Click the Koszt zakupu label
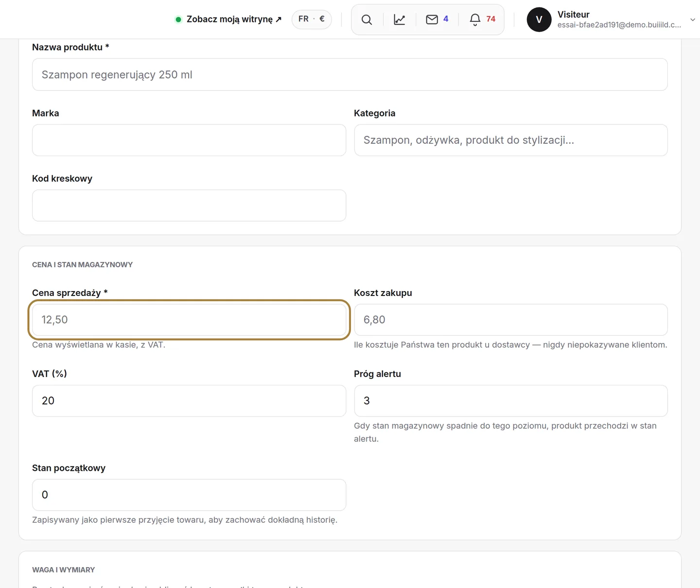 pyautogui.click(x=383, y=293)
